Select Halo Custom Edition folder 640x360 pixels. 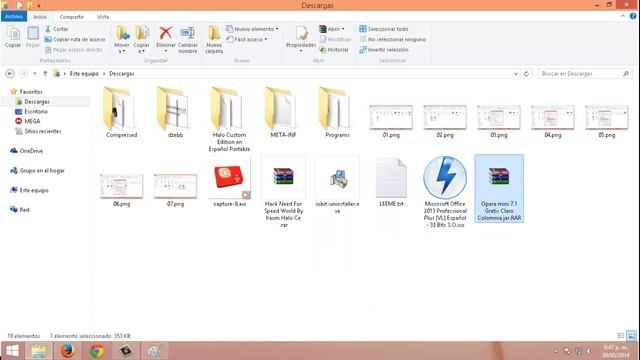[x=229, y=119]
